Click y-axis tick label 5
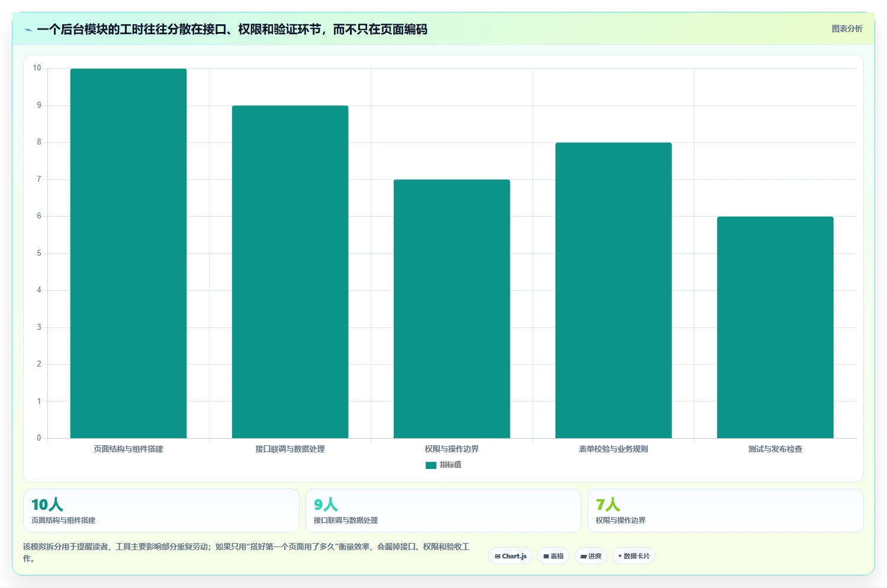 click(x=39, y=253)
